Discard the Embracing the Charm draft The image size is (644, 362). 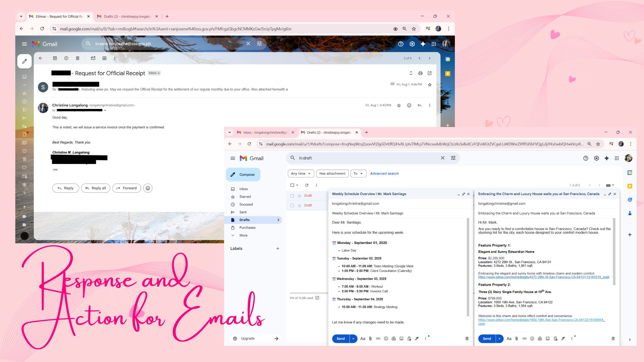click(x=613, y=339)
